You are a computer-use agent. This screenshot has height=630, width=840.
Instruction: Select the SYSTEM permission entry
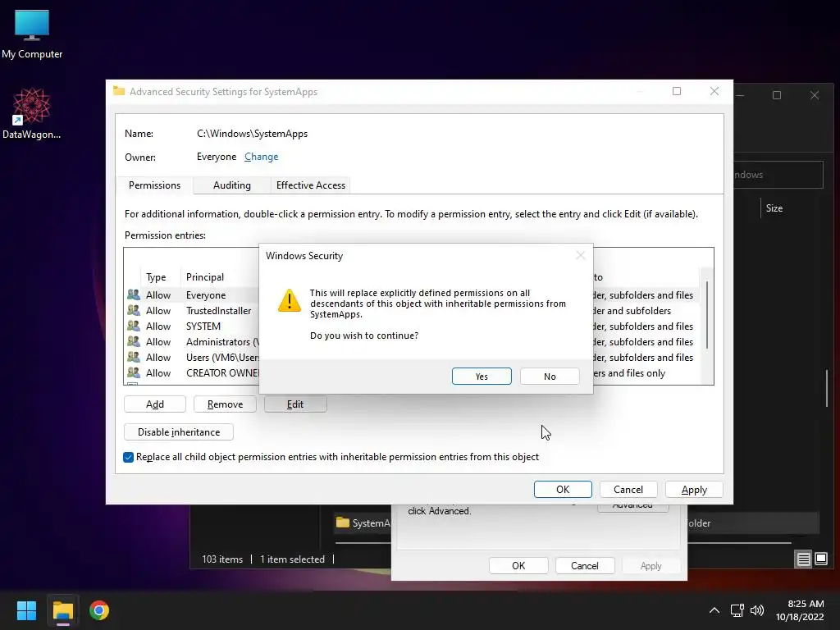[x=413, y=326]
